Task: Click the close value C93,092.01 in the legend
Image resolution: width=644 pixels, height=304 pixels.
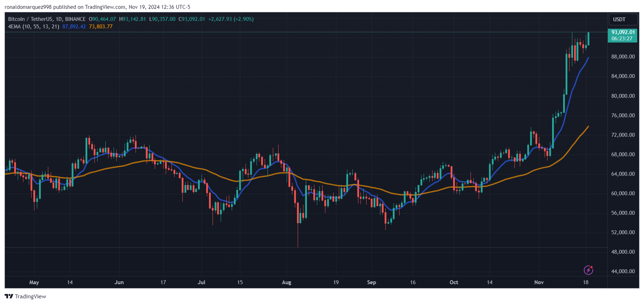Action: click(x=192, y=19)
